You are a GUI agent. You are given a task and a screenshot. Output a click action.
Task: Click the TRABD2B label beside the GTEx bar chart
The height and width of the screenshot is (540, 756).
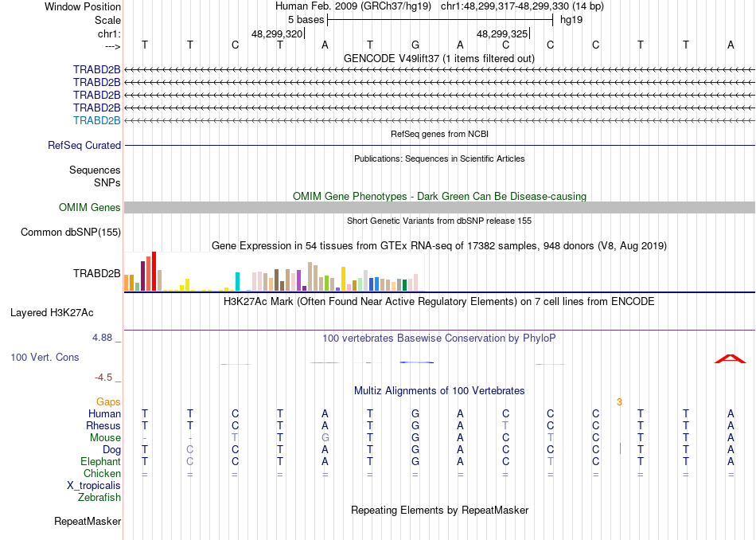click(x=97, y=274)
